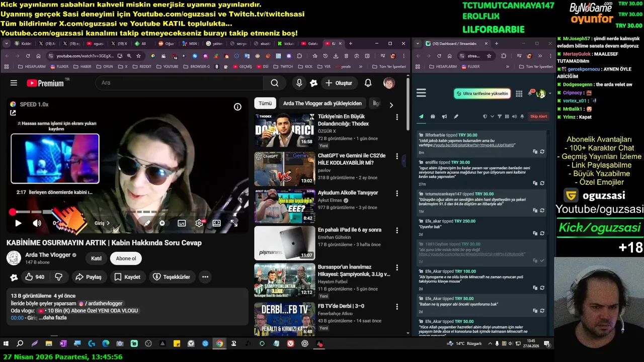The image size is (644, 362).
Task: Open options for ChatGPT ve Gemini video
Action: [397, 156]
